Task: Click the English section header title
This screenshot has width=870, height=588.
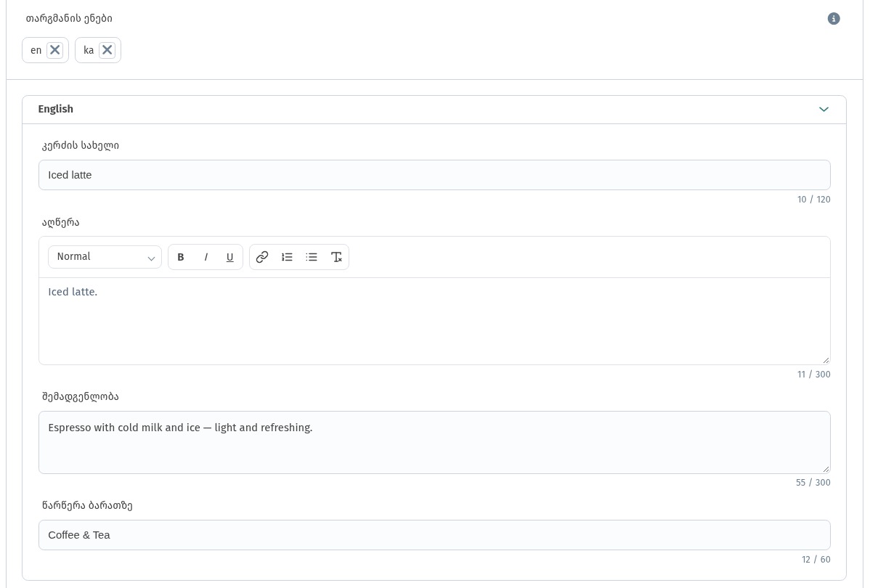Action: pos(55,110)
